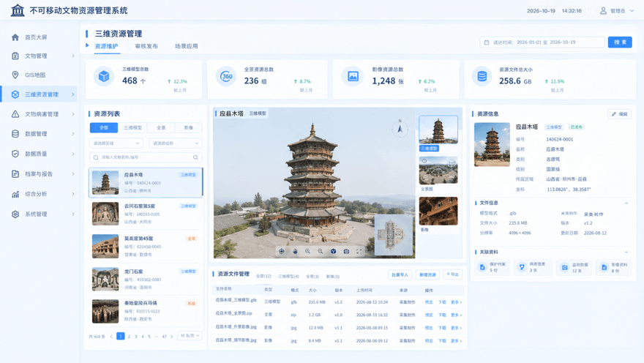
Task: Click the 影像资源总数 picture icon
Action: pyautogui.click(x=353, y=76)
